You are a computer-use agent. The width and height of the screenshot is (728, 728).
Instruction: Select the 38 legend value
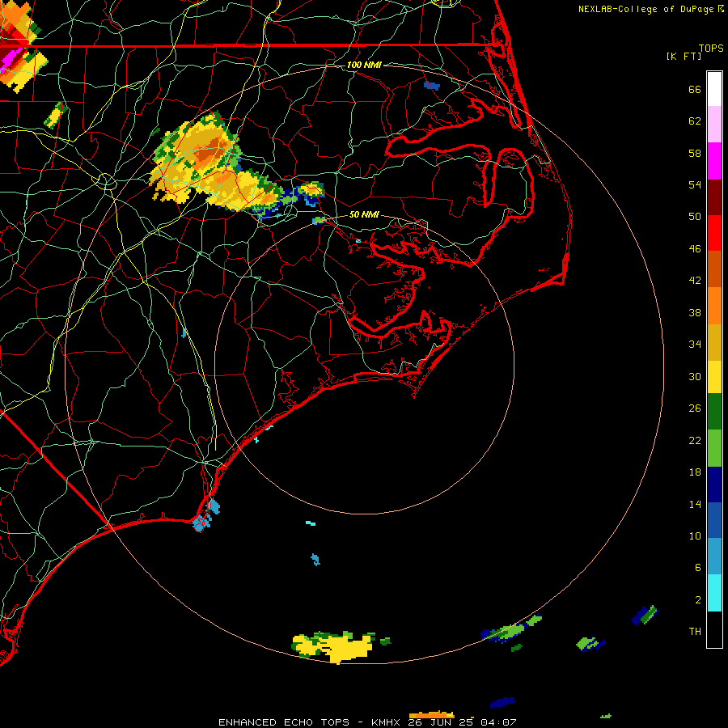point(695,312)
